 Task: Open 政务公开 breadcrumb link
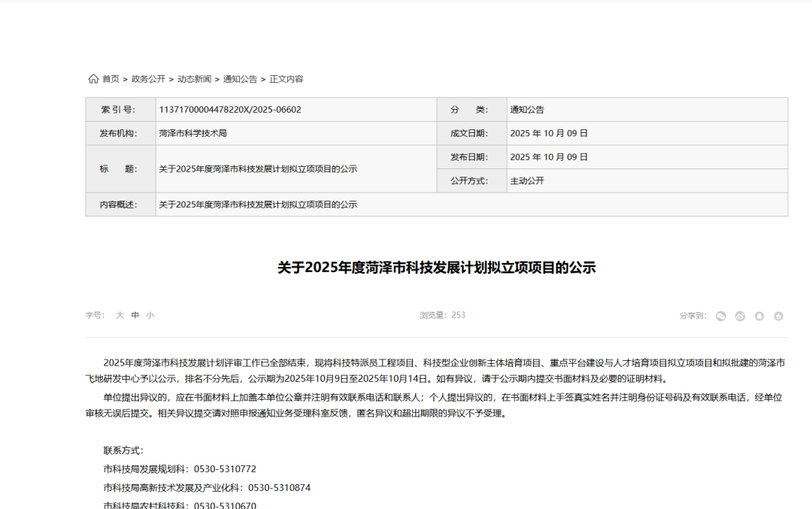tap(148, 79)
